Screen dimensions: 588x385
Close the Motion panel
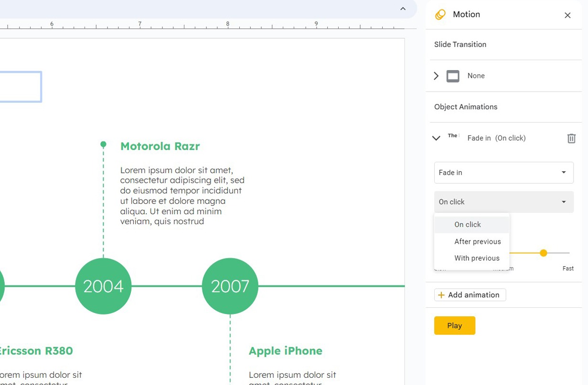[567, 15]
